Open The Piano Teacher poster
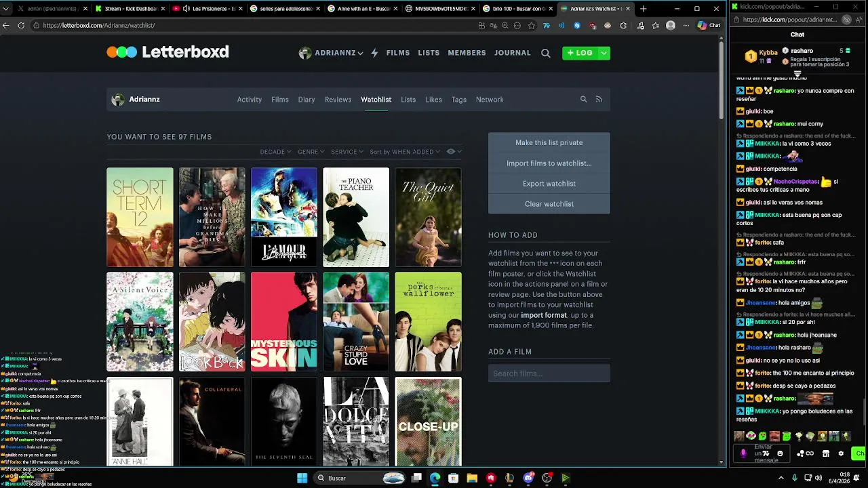The width and height of the screenshot is (868, 488). coord(356,218)
